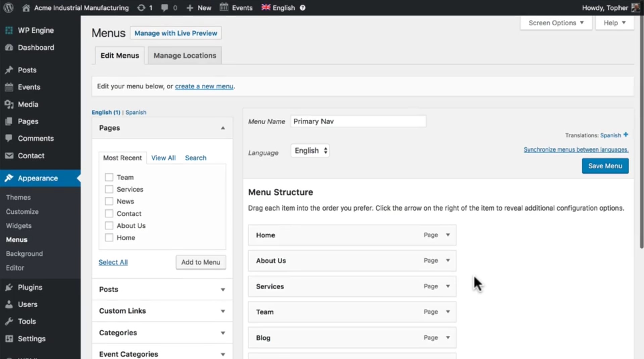Click the British flag English language icon

pyautogui.click(x=265, y=7)
